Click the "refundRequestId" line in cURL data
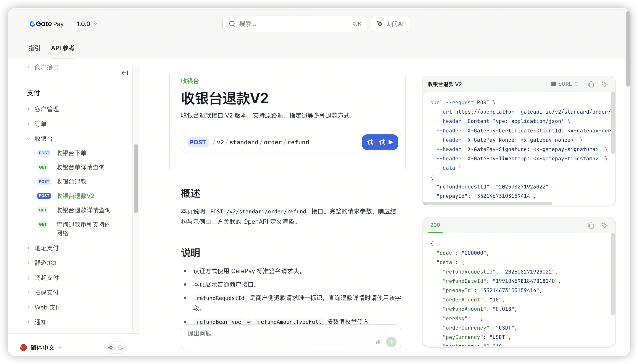The width and height of the screenshot is (638, 364). pyautogui.click(x=494, y=187)
